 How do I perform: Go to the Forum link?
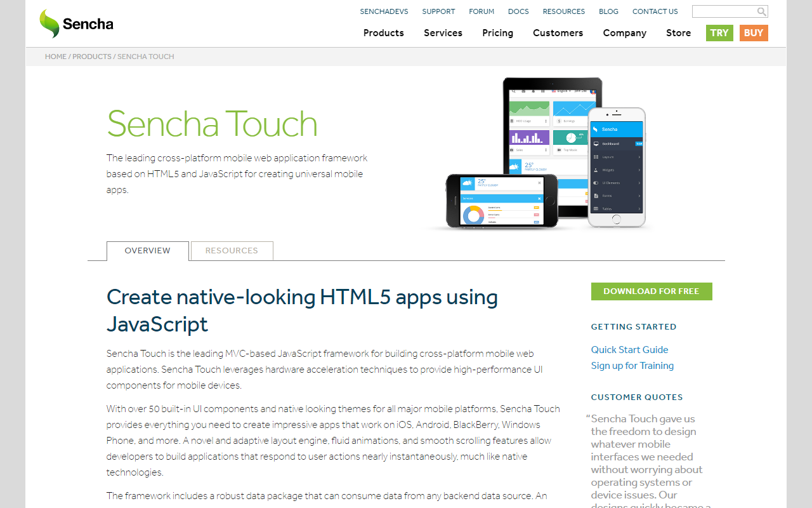(481, 11)
